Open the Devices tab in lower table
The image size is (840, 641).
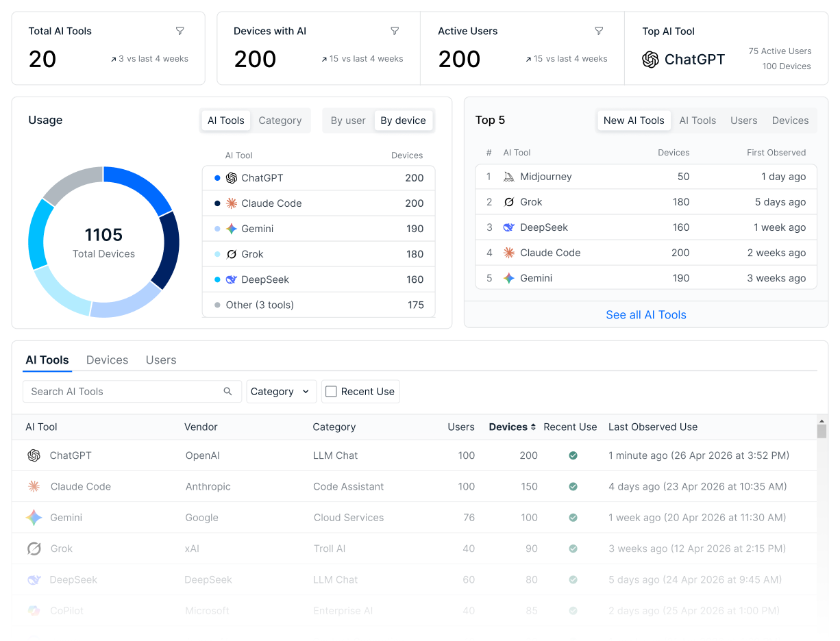coord(107,360)
